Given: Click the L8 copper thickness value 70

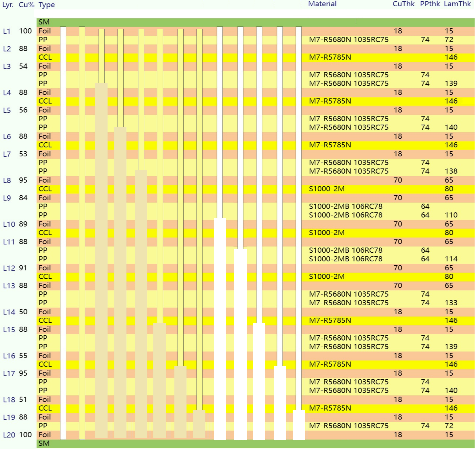Looking at the screenshot, I should 398,180.
